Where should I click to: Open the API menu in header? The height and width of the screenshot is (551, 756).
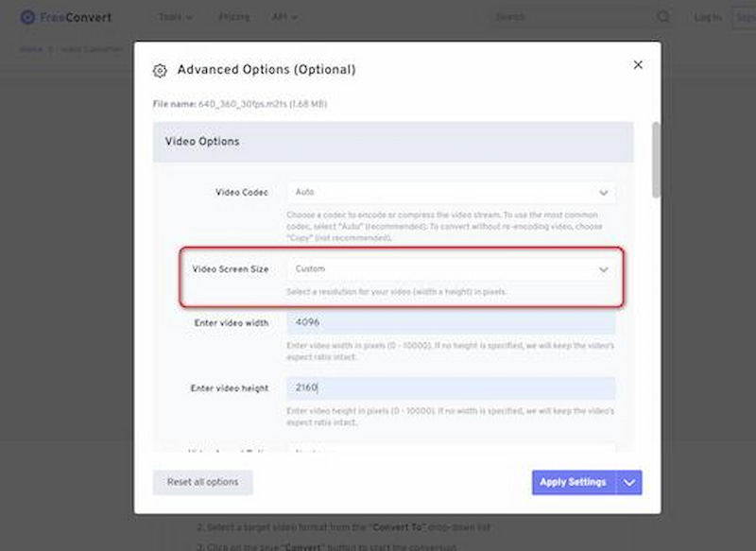click(284, 17)
